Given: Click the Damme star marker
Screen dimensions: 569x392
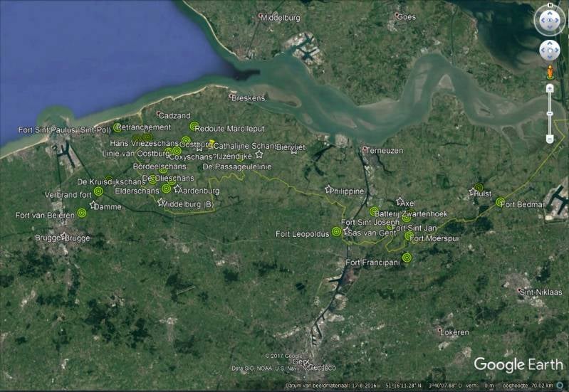Looking at the screenshot, I should pos(93,205).
